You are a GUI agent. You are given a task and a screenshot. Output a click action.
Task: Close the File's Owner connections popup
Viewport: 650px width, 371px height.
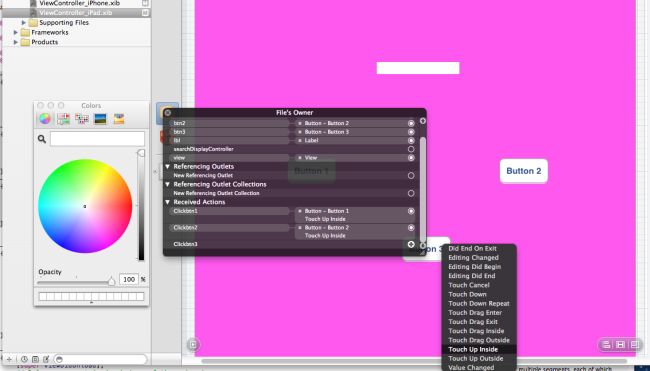(x=168, y=113)
